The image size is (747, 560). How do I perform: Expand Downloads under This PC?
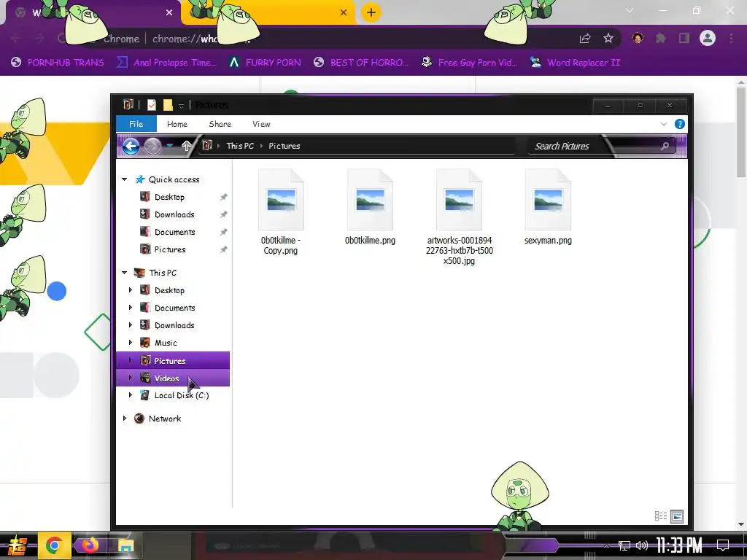coord(130,325)
